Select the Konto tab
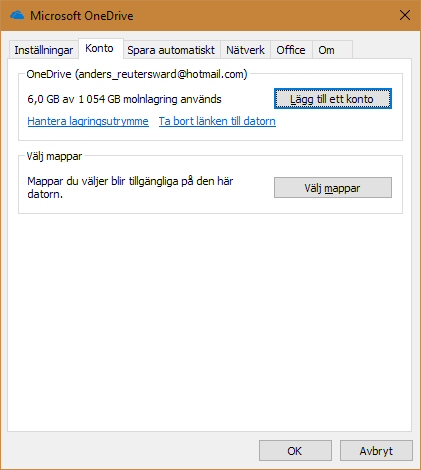Screen dimensions: 421x470 [x=101, y=49]
